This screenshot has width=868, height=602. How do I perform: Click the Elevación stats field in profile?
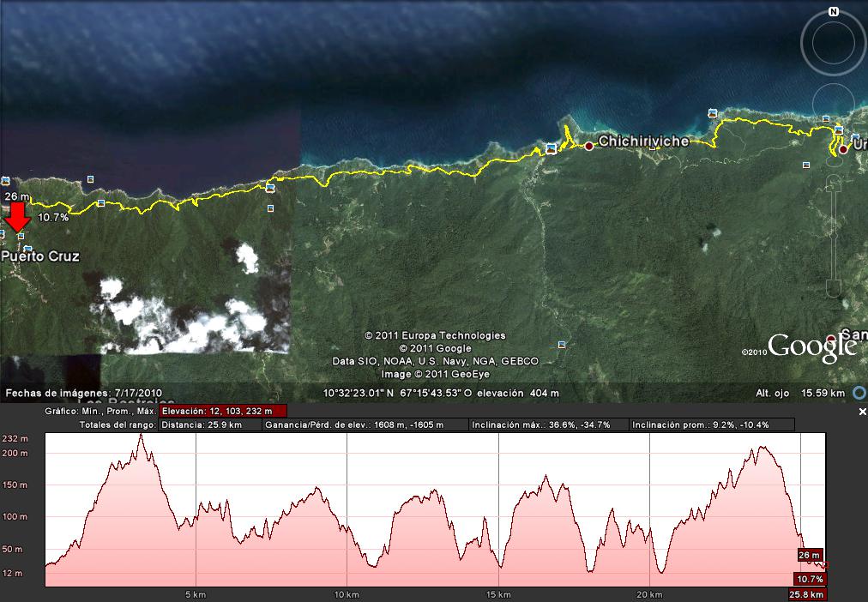tap(223, 412)
